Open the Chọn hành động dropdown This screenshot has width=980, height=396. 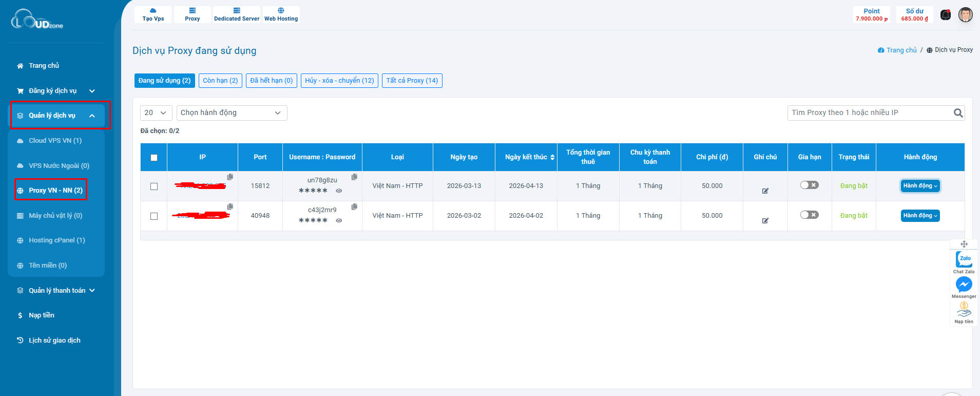click(x=232, y=113)
